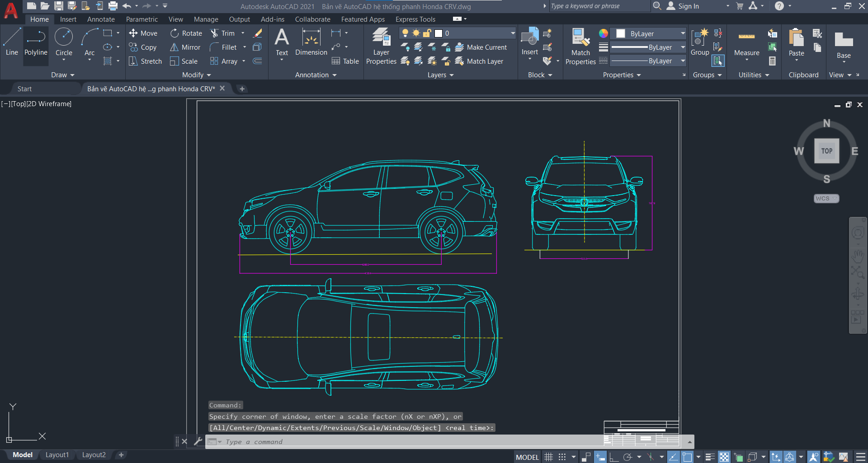This screenshot has width=868, height=463.
Task: Expand the Utilities panel
Action: (x=754, y=75)
